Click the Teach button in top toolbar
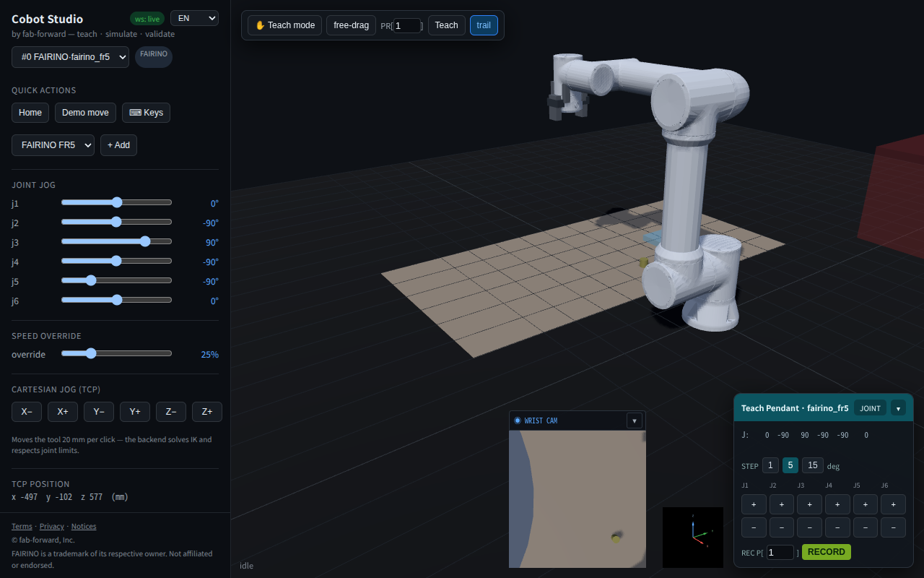The image size is (924, 578). point(446,25)
